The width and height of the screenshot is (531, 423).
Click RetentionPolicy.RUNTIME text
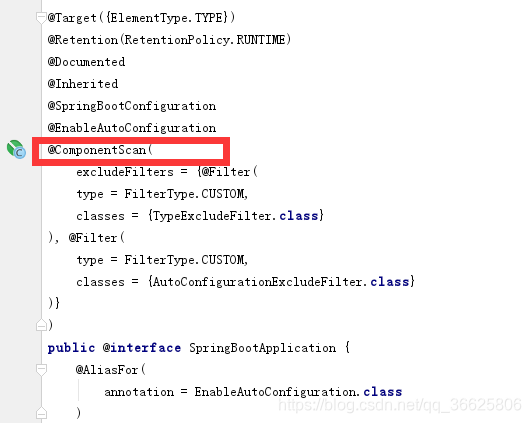click(205, 40)
